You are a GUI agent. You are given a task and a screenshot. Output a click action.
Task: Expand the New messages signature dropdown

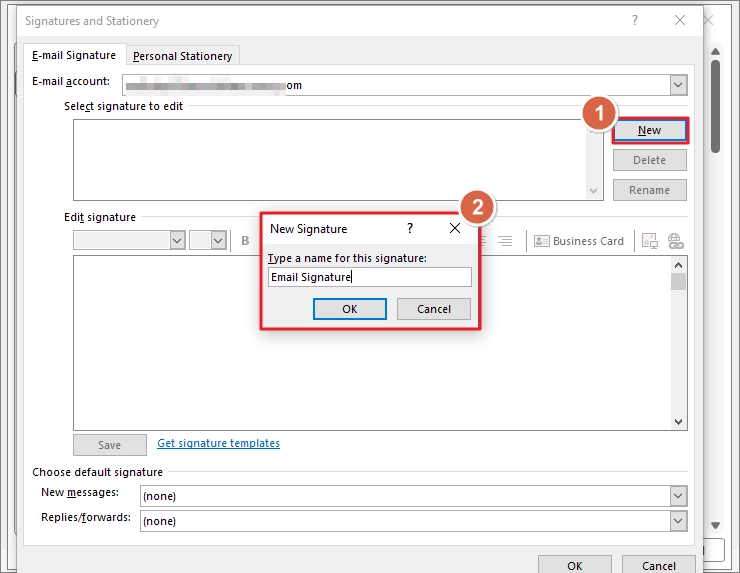(x=678, y=496)
